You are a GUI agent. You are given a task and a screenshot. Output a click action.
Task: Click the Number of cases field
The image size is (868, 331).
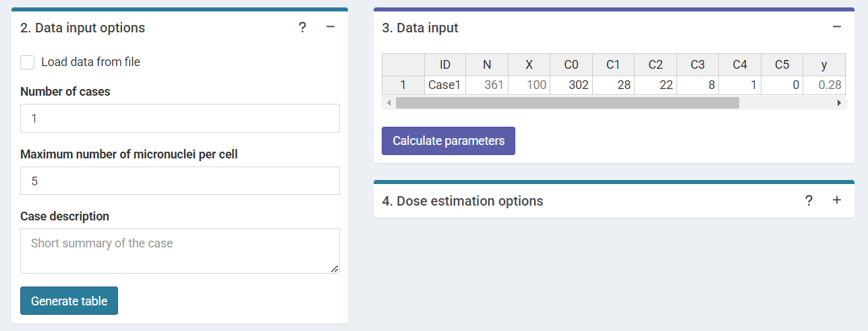pyautogui.click(x=180, y=118)
